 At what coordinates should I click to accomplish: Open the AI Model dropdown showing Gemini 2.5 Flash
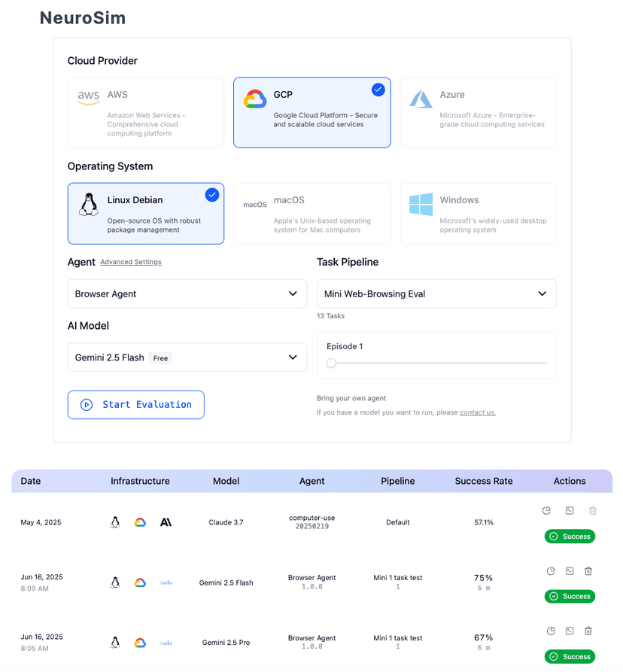(x=187, y=357)
